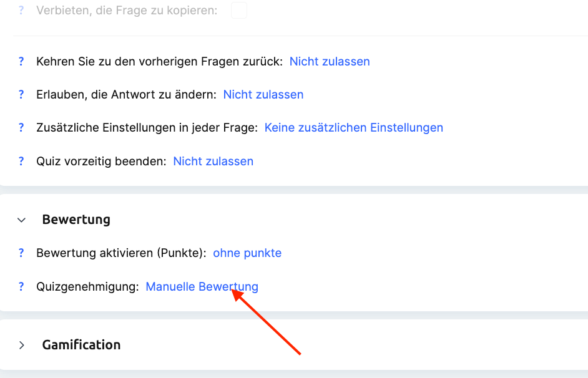The height and width of the screenshot is (378, 588).
Task: Collapse the Bewertung section using its chevron
Action: tap(22, 220)
